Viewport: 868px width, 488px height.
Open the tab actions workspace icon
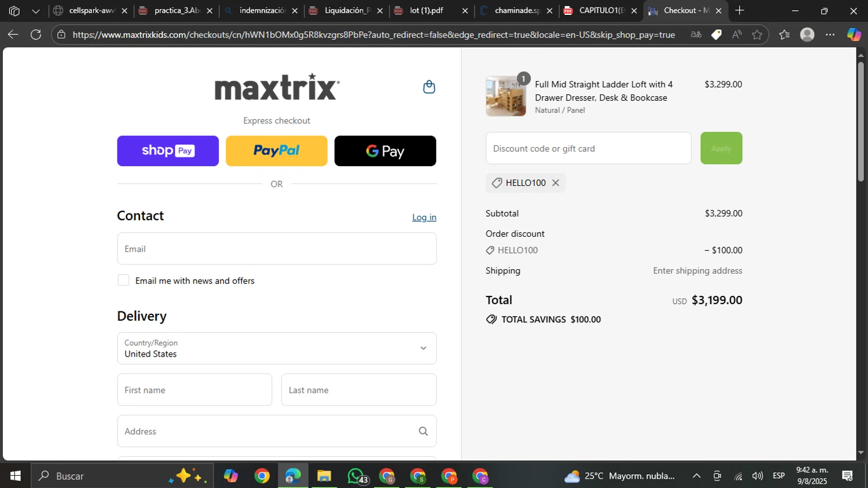14,10
